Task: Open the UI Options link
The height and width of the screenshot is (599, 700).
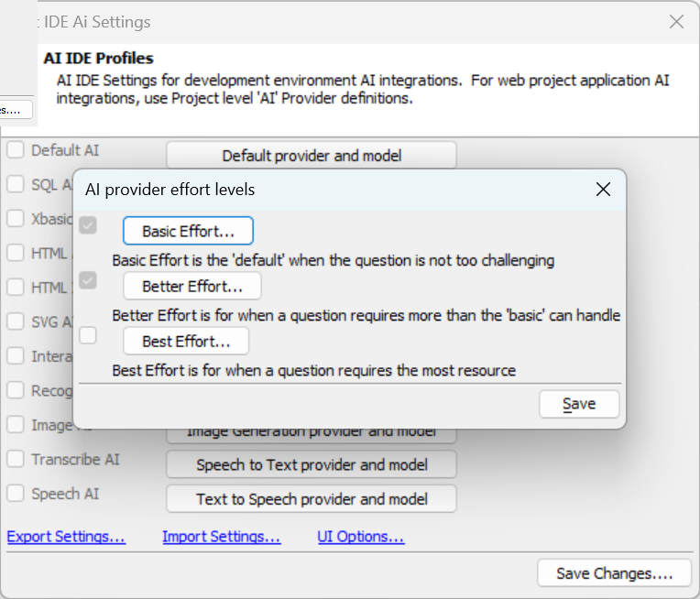Action: [361, 537]
